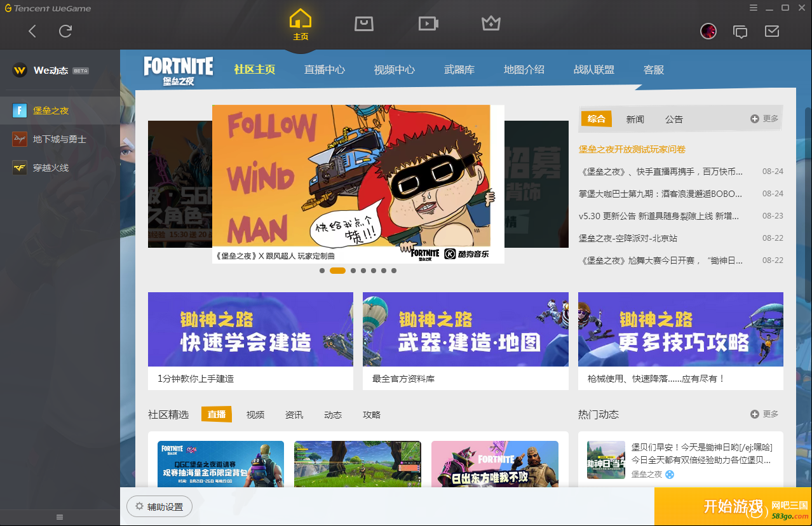Switch to the 视频中心 tab
The image size is (812, 526).
click(395, 69)
